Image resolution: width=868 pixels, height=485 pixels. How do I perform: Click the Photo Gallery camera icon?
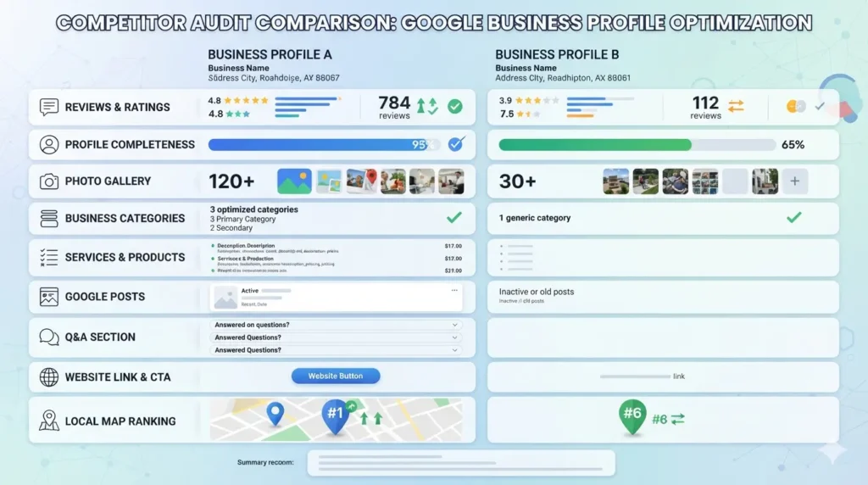[48, 181]
